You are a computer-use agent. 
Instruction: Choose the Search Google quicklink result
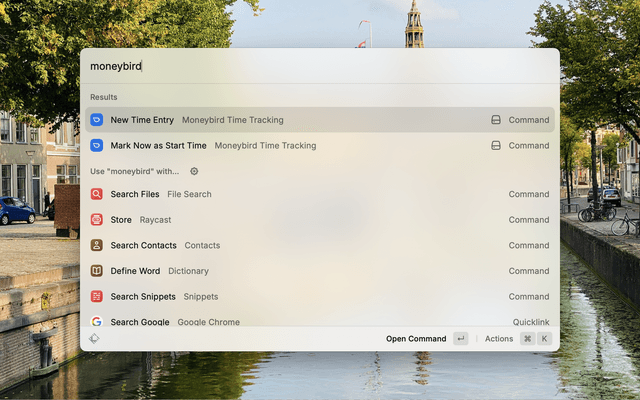pyautogui.click(x=140, y=322)
